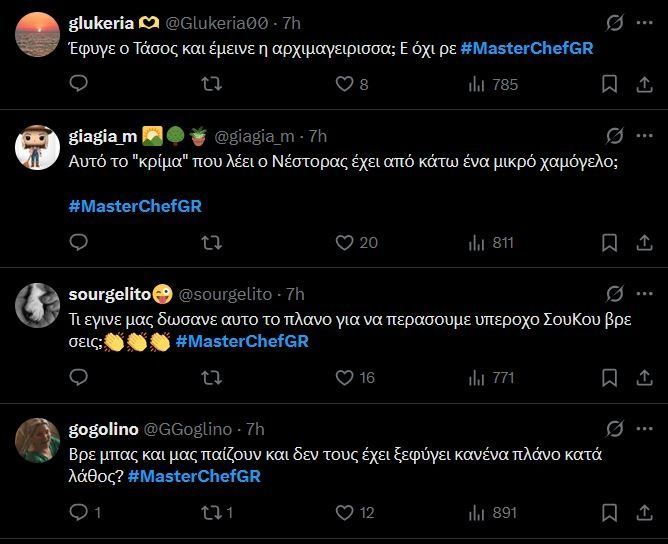Open Grok icon on glukeria's tweet
Image resolution: width=668 pixels, height=544 pixels.
[x=617, y=23]
